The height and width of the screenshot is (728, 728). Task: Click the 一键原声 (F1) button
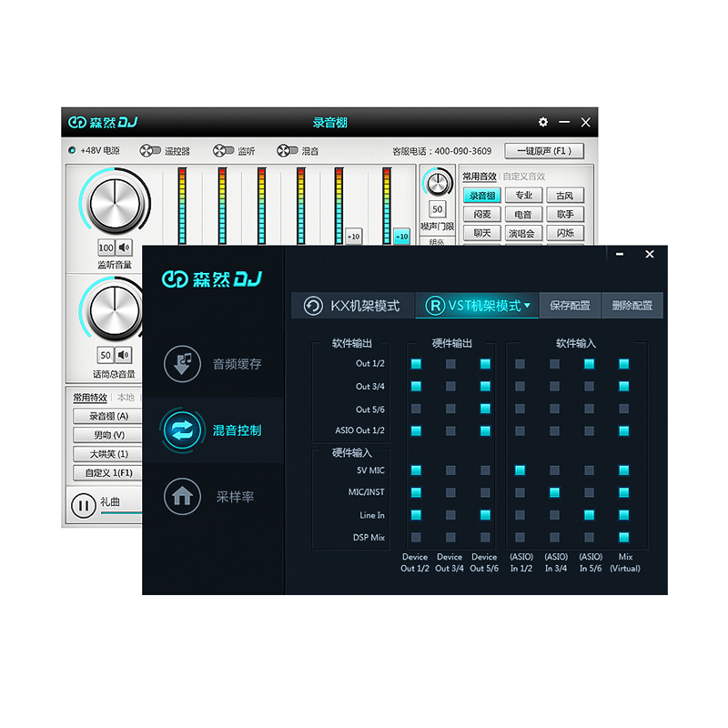(544, 151)
